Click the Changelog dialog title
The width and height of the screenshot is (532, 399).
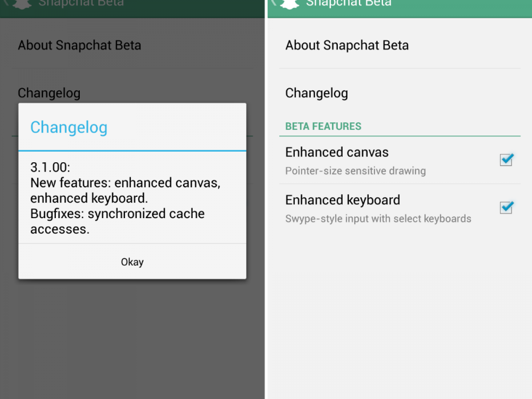(x=69, y=127)
